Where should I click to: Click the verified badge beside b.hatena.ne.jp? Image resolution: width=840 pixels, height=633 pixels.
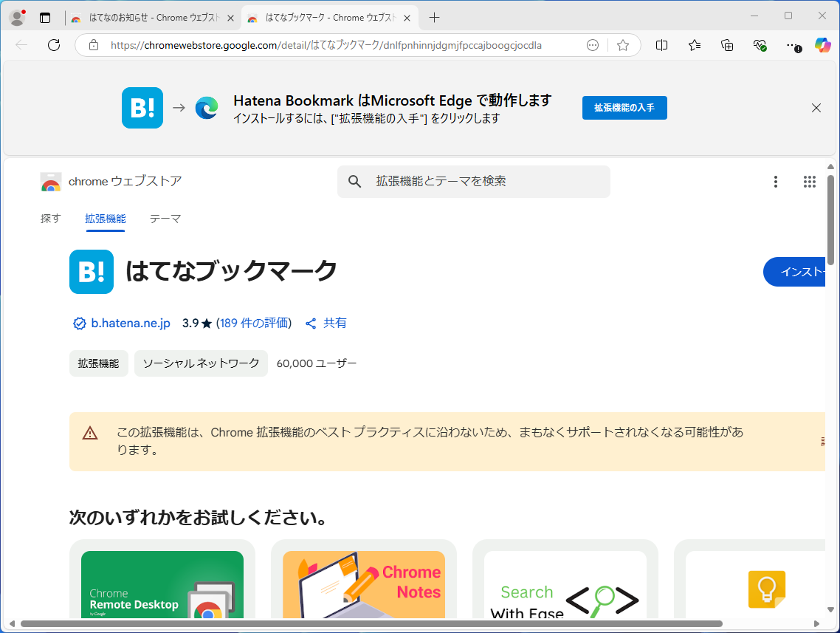click(78, 323)
